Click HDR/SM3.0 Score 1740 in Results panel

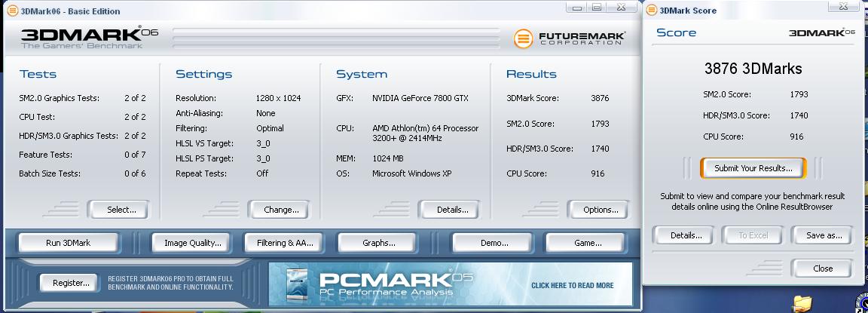tap(600, 149)
